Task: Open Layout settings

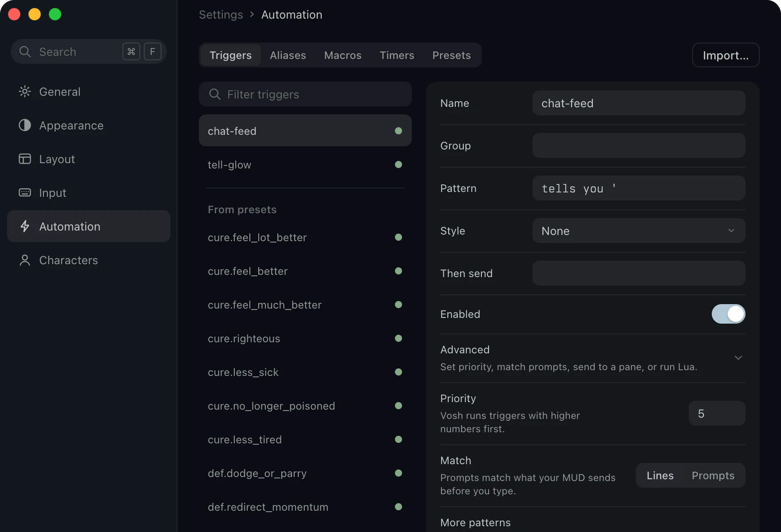Action: [89, 159]
